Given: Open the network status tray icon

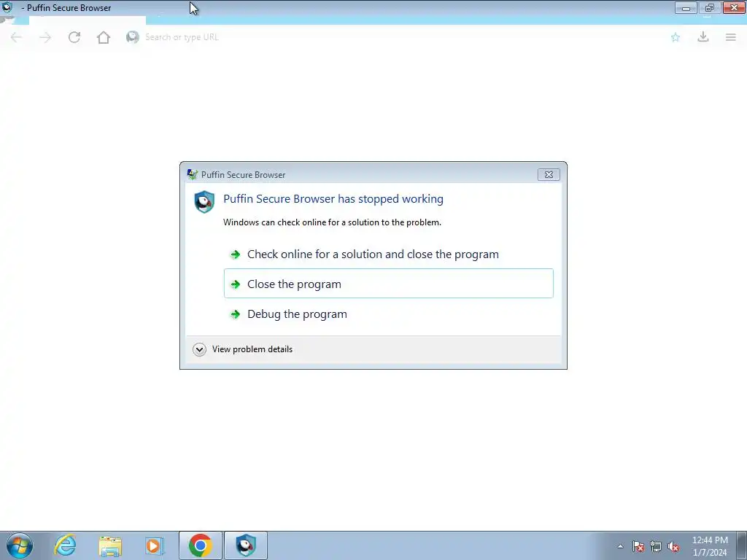Looking at the screenshot, I should point(656,546).
